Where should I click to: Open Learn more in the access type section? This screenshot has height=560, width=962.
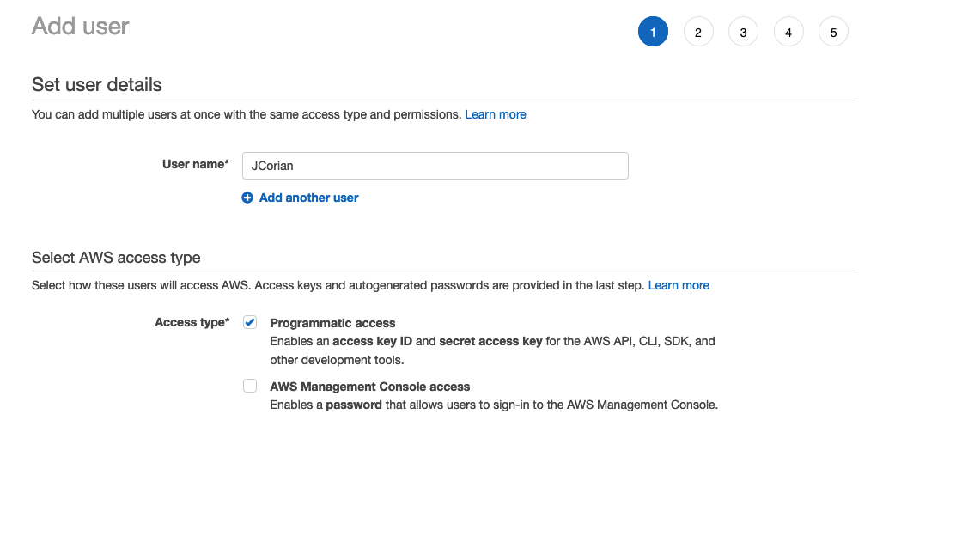[679, 285]
